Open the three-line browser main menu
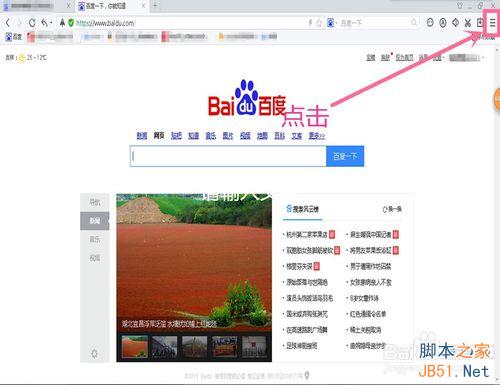This screenshot has height=385, width=500. [492, 23]
